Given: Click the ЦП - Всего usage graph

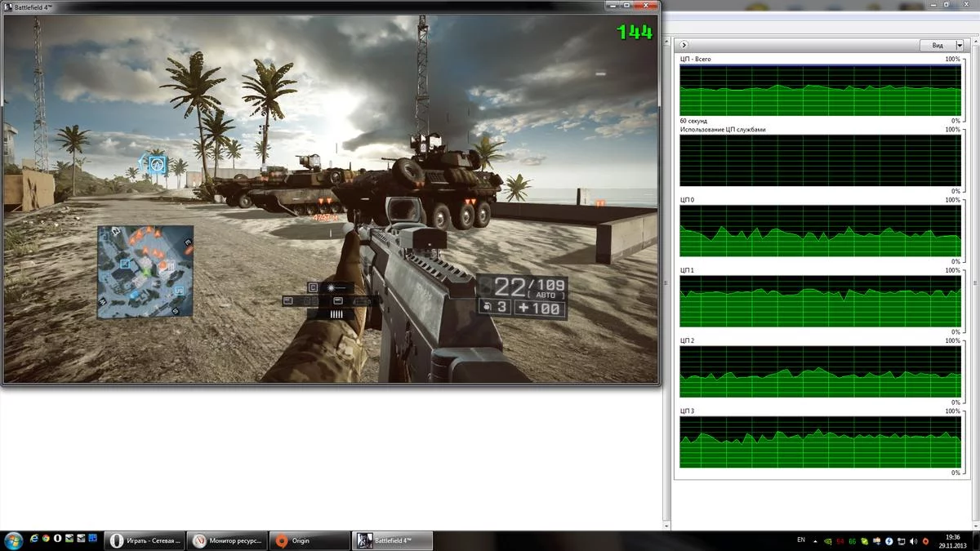Looking at the screenshot, I should [820, 90].
